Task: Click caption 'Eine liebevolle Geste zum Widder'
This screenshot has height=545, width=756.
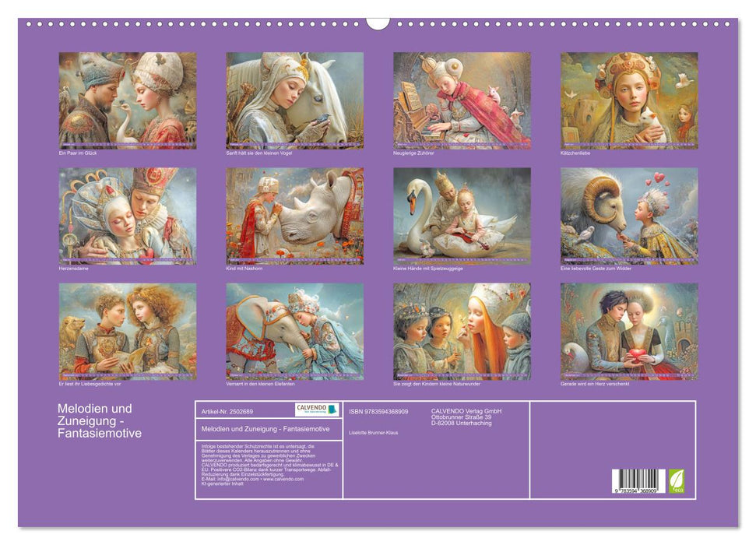Action: 596,269
